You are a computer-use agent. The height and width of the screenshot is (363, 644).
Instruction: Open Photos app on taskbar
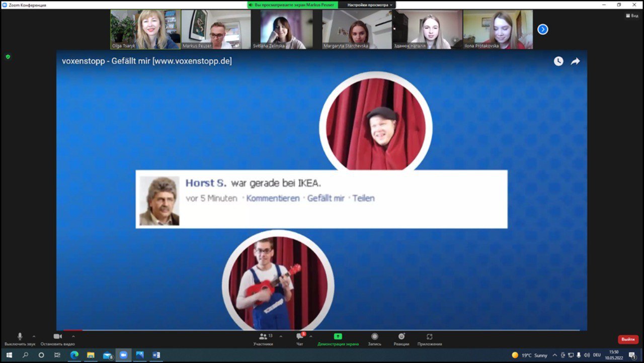point(140,355)
